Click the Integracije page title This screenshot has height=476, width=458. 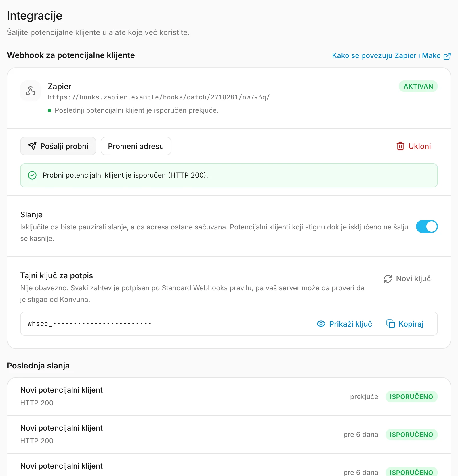coord(35,16)
